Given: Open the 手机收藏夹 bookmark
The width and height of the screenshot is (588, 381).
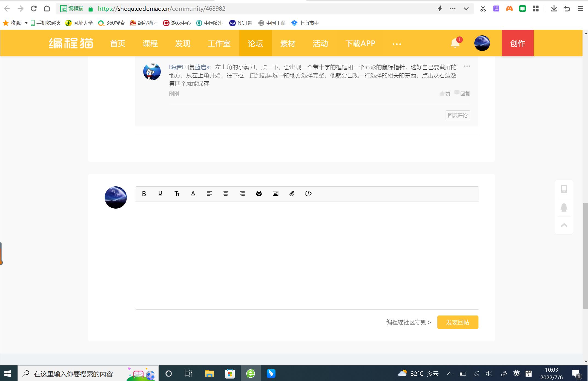Looking at the screenshot, I should tap(46, 23).
